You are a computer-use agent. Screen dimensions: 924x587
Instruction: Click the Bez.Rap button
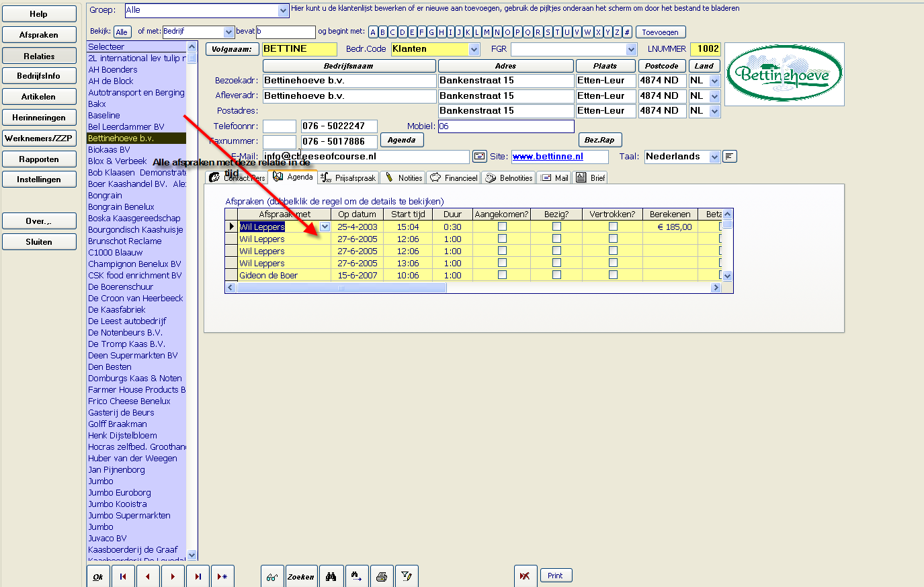599,140
